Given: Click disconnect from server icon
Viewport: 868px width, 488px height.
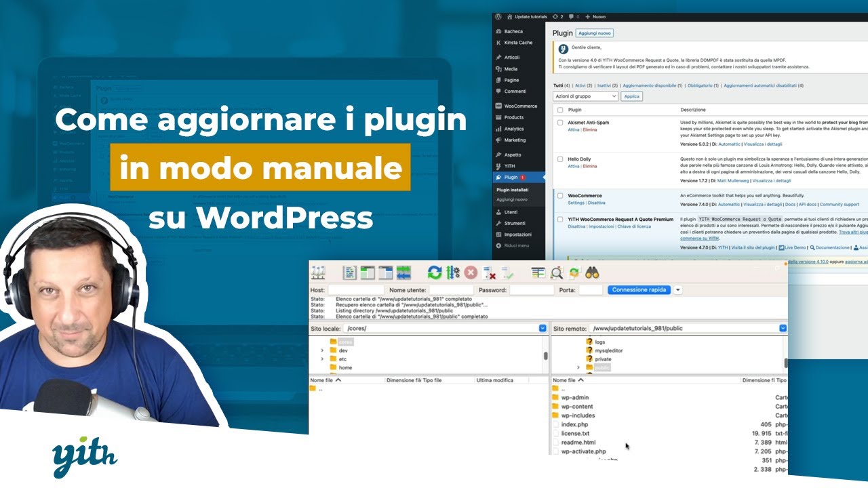Looking at the screenshot, I should (489, 272).
